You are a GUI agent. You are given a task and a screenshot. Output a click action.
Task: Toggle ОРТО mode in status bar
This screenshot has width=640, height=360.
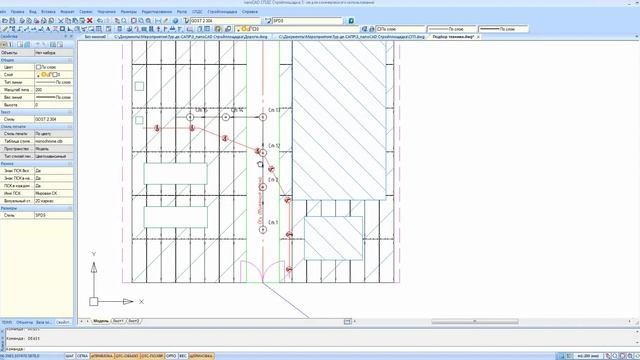point(171,356)
